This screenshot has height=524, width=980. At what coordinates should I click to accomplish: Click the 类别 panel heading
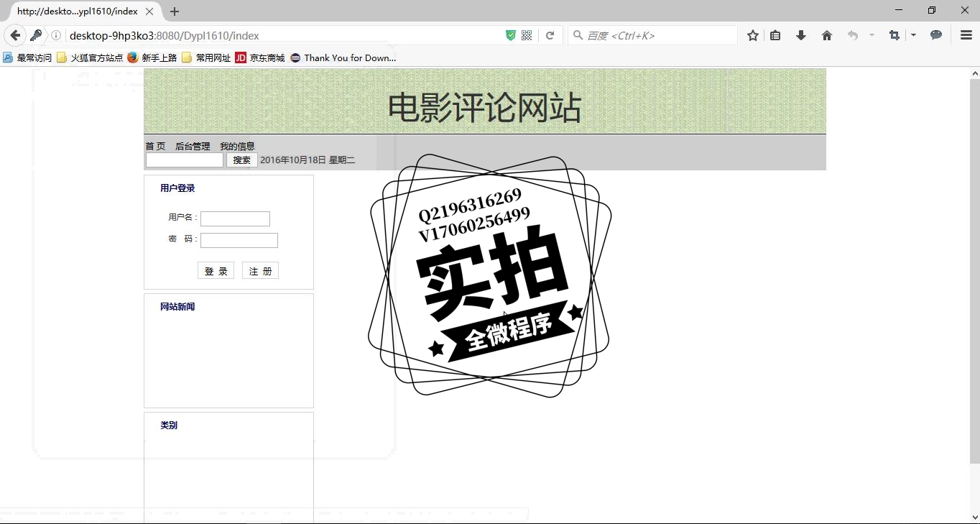[x=169, y=426]
